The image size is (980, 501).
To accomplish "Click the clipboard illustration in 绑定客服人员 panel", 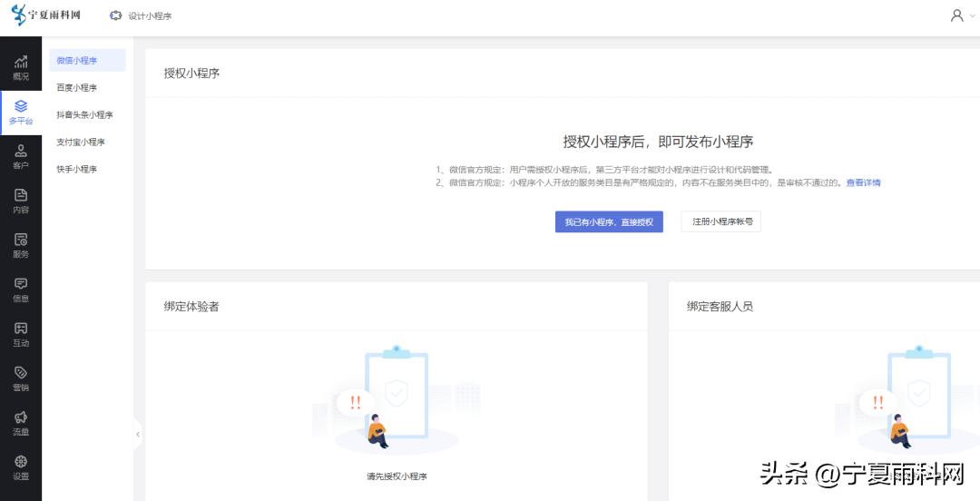I will tap(907, 398).
